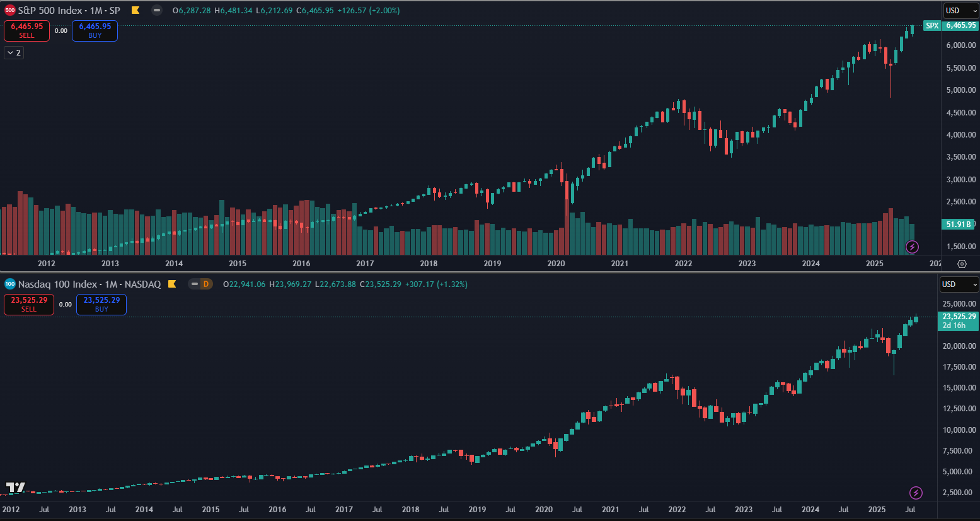Image resolution: width=980 pixels, height=521 pixels.
Task: Click the S&P 500 Index symbol title
Action: coord(69,11)
